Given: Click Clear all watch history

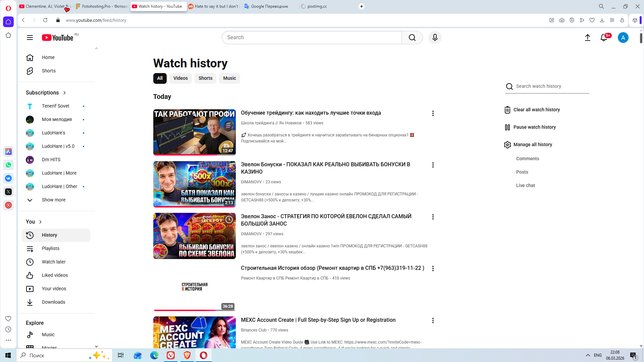Looking at the screenshot, I should click(536, 110).
